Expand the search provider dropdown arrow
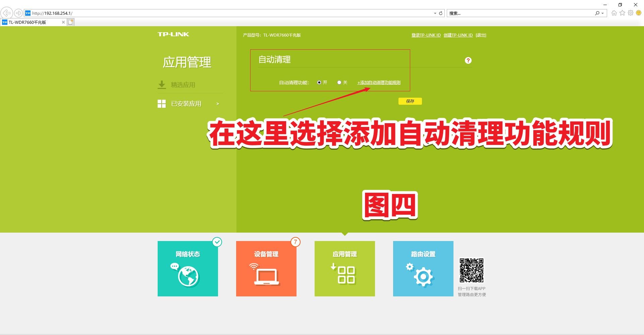 point(603,13)
